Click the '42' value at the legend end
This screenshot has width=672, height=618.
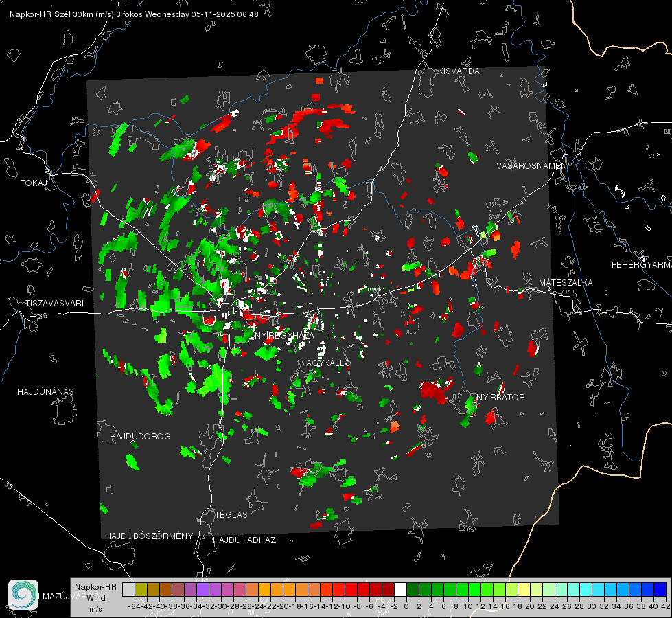(x=665, y=606)
